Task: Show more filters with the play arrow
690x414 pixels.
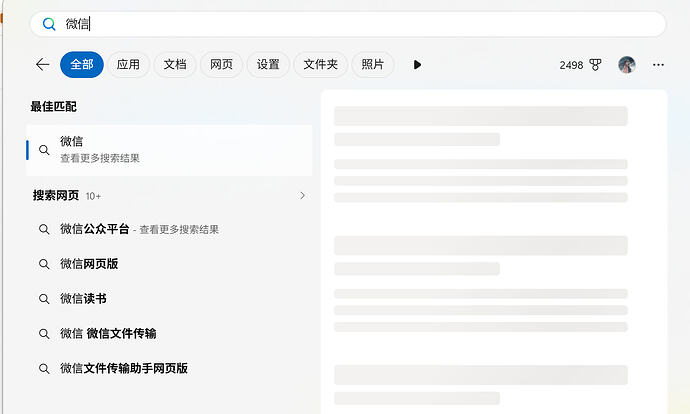Action: [x=417, y=65]
